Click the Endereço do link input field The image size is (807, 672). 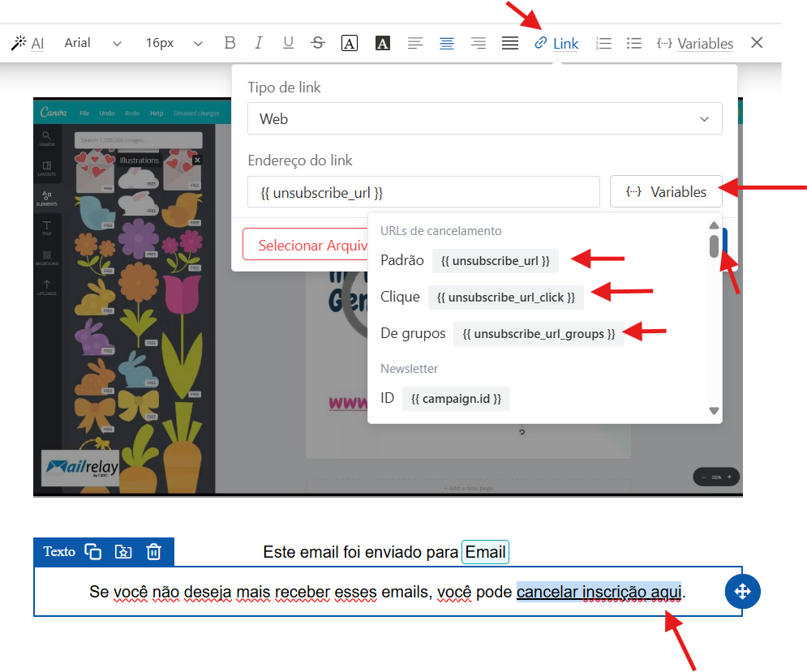coord(423,192)
